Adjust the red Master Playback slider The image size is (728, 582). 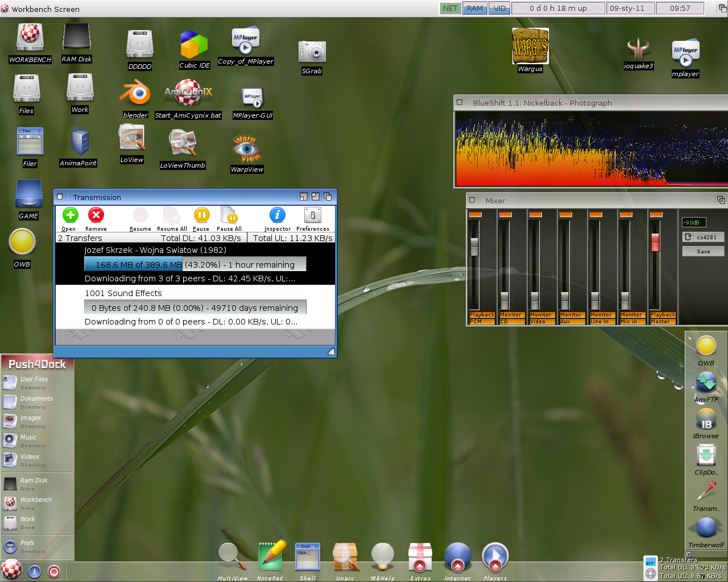click(655, 242)
